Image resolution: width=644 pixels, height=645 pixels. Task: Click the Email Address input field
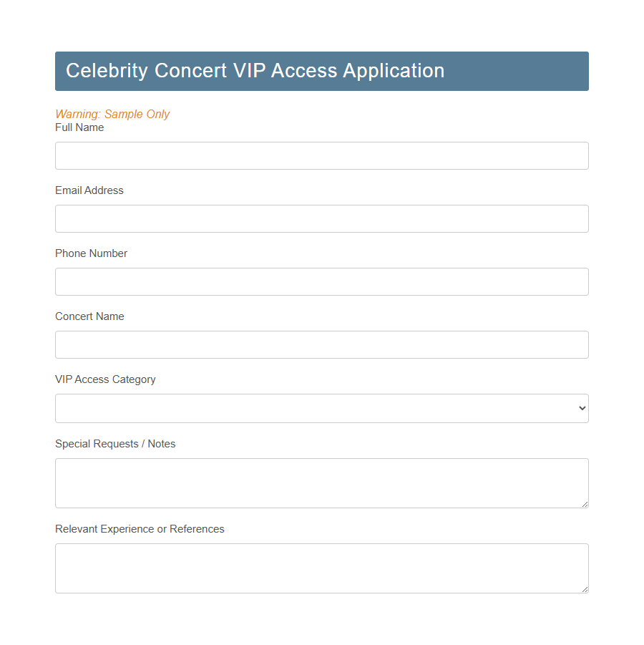coord(322,218)
